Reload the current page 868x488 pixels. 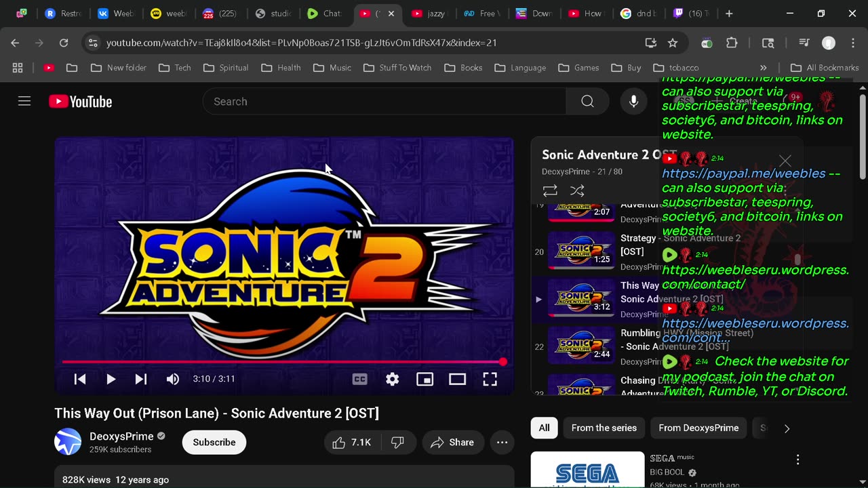(x=64, y=43)
